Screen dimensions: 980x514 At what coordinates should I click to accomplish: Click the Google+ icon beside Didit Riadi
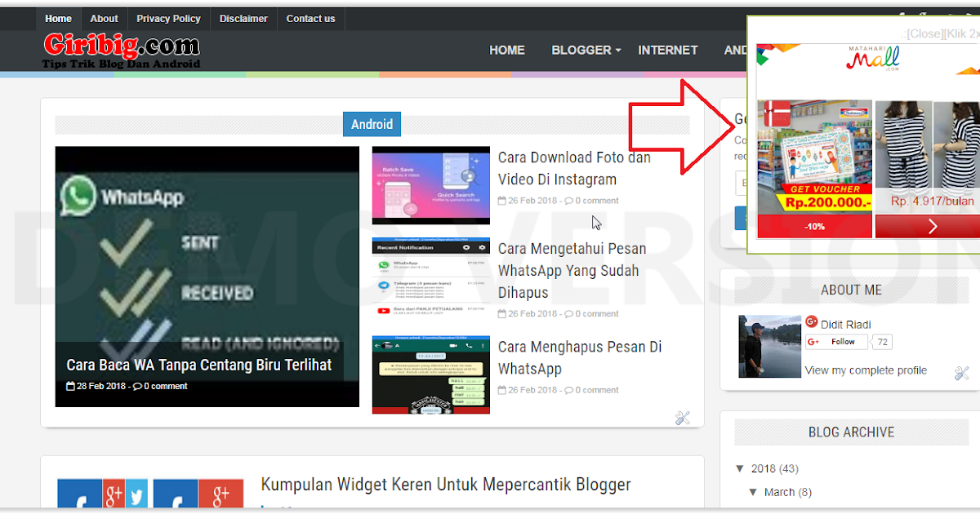pyautogui.click(x=812, y=323)
